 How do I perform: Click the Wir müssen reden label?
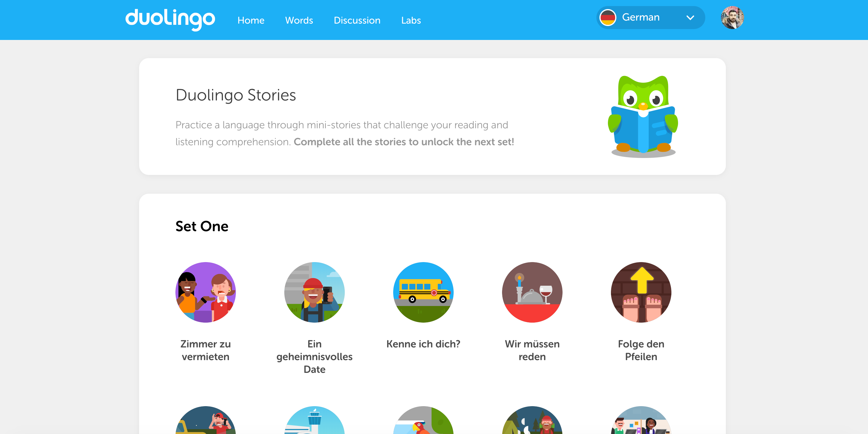(x=532, y=350)
